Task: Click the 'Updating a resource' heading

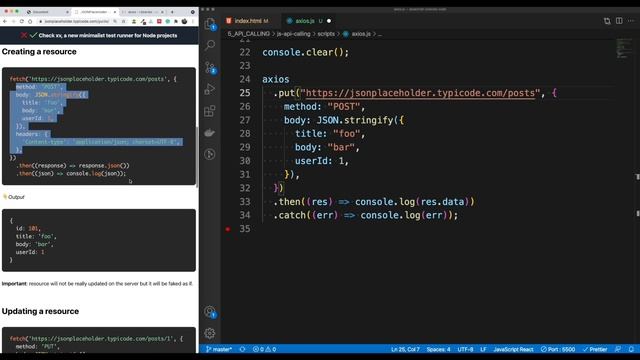Action: click(40, 311)
